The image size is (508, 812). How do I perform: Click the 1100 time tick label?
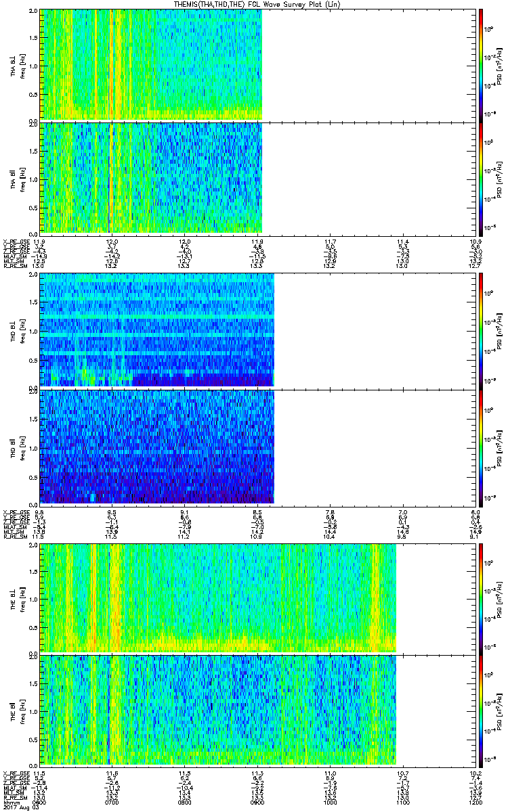pos(403,802)
